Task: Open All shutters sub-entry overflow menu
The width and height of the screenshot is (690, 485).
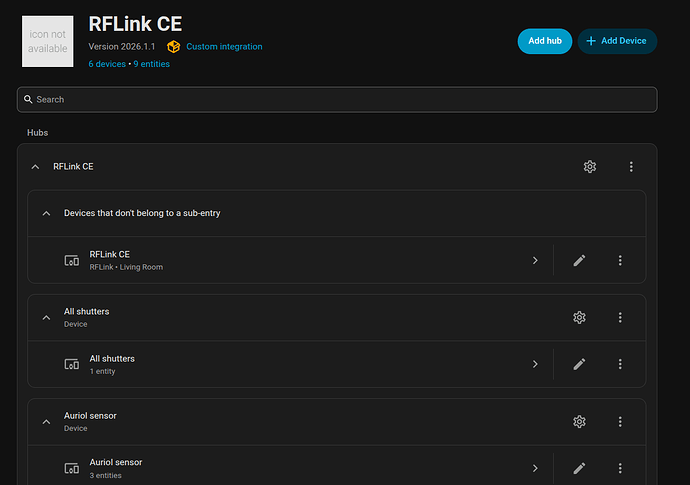Action: coord(620,317)
